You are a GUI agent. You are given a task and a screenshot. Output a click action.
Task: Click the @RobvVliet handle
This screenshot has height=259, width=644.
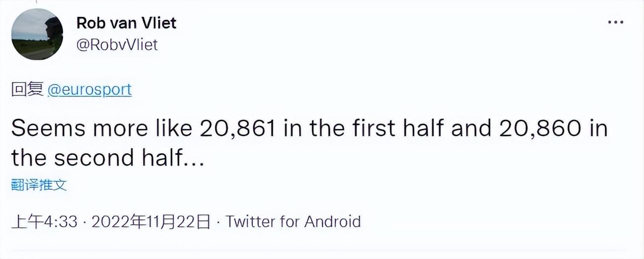click(x=117, y=44)
